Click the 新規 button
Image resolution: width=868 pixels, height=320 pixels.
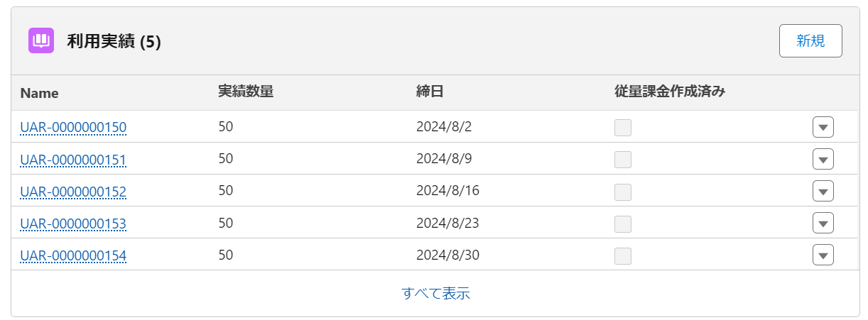[810, 40]
